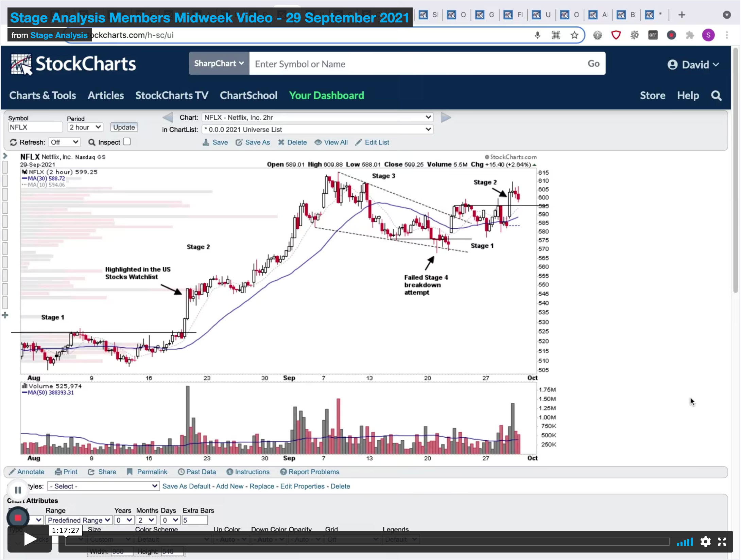This screenshot has width=741, height=560.
Task: Tick the Inspect checkbox
Action: 127,142
